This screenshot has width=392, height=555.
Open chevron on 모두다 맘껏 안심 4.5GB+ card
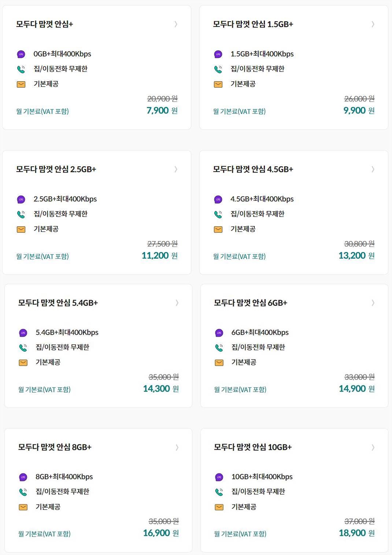point(373,169)
